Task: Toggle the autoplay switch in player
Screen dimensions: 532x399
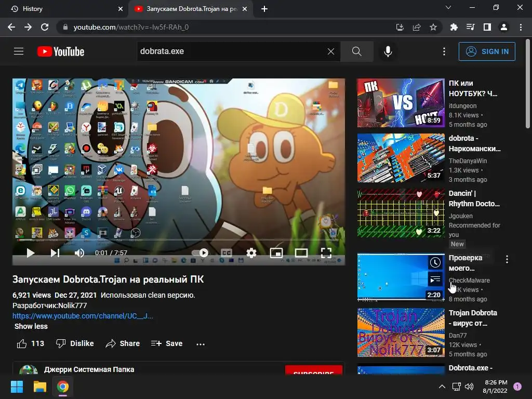Action: tap(200, 253)
